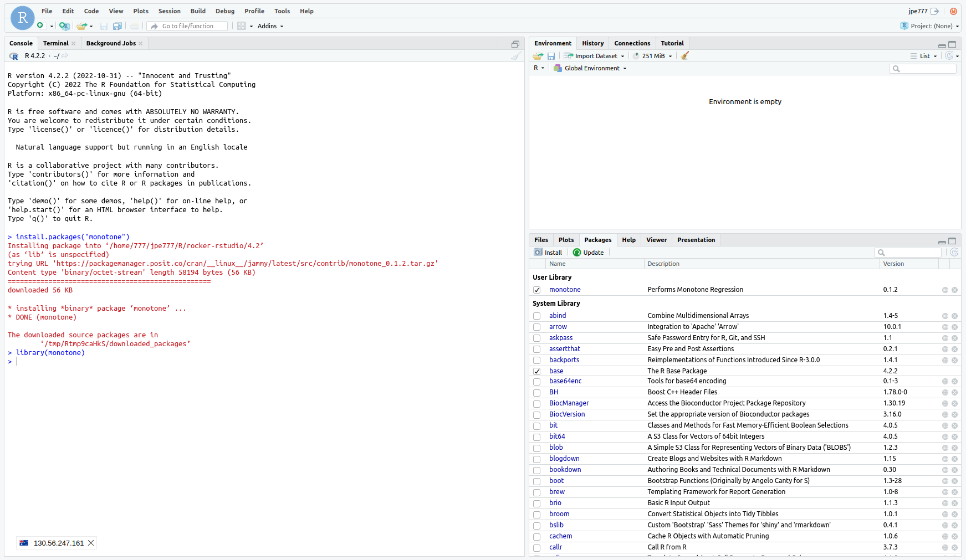The height and width of the screenshot is (560, 966).
Task: Click the Save current document icon
Action: pos(104,26)
